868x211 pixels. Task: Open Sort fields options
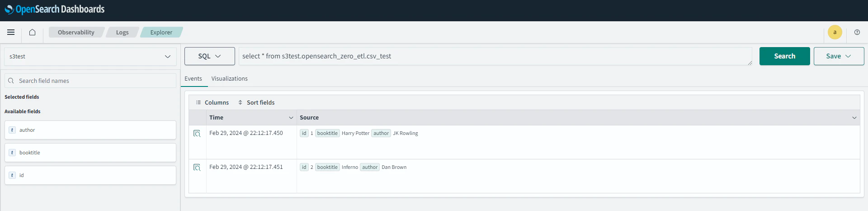pos(256,103)
